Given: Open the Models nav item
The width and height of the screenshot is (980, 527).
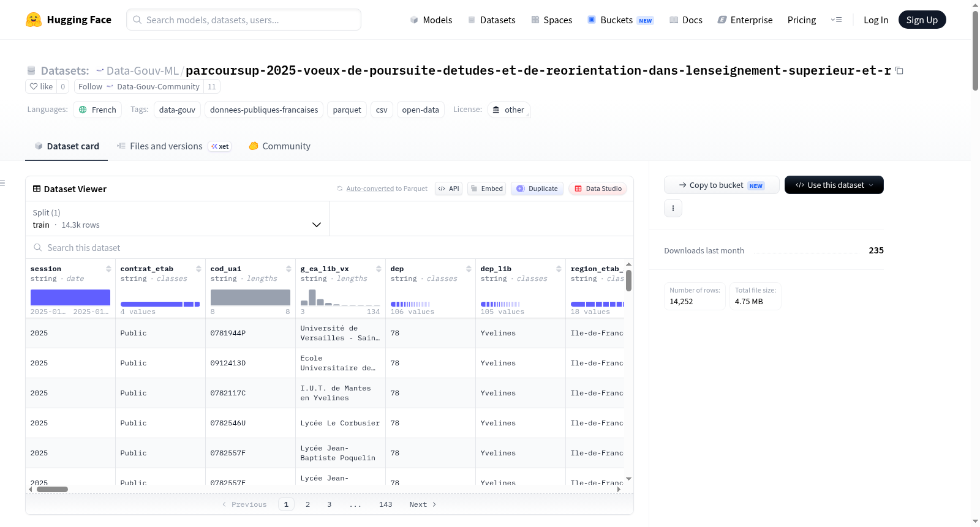Looking at the screenshot, I should [431, 20].
